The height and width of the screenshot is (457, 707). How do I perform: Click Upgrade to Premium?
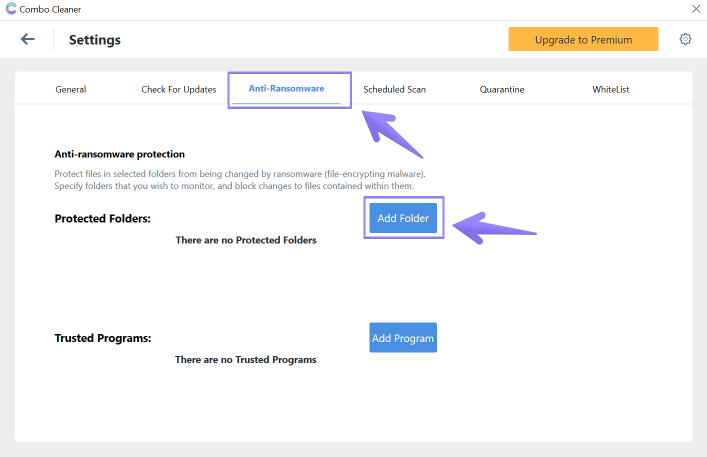tap(583, 40)
